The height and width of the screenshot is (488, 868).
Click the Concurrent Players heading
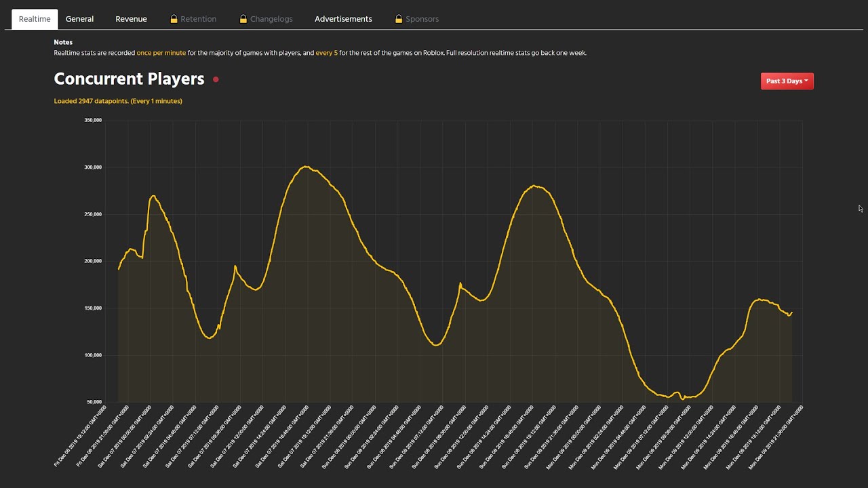click(x=129, y=79)
